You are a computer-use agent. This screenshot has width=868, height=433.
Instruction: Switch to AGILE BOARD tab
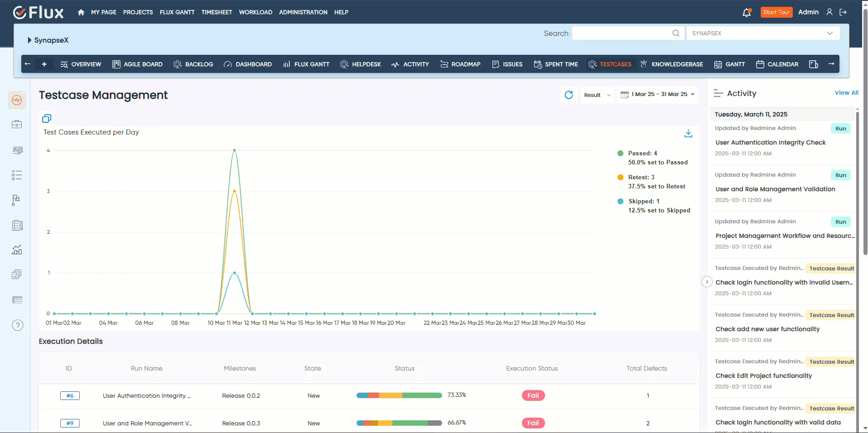(137, 64)
